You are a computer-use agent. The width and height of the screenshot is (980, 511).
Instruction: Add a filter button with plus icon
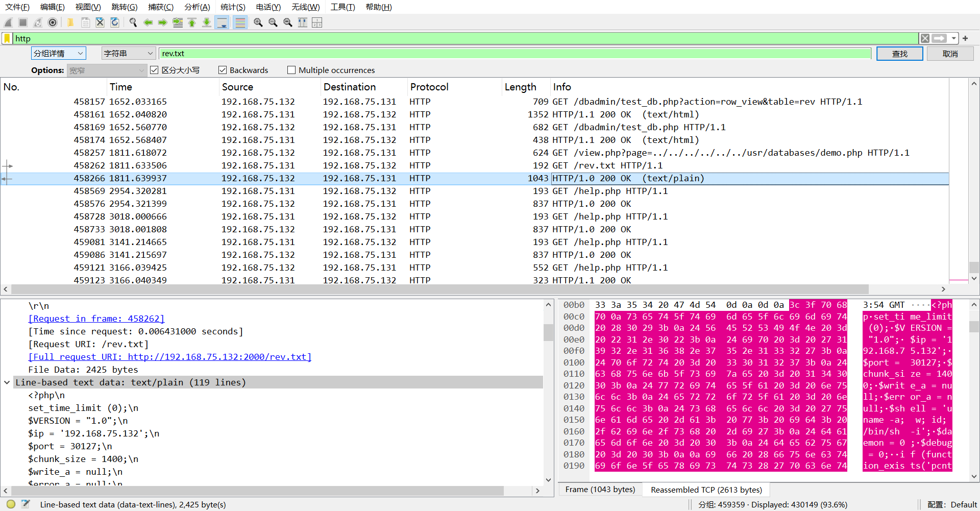965,38
